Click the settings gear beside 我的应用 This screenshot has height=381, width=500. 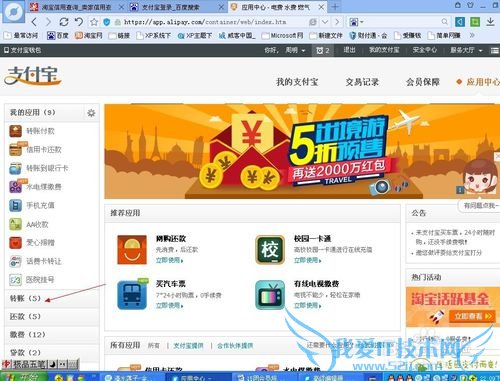click(x=91, y=113)
